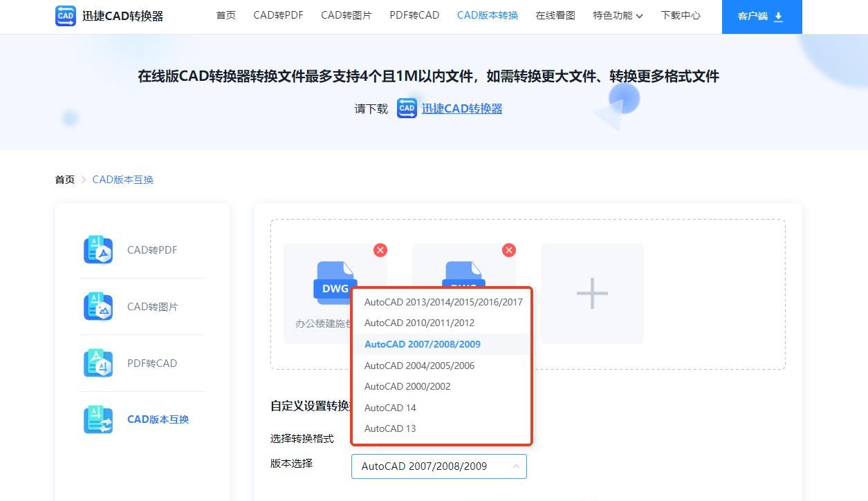The image size is (868, 501).
Task: Choose AutoCAD 2000/2002 in the version list
Action: 407,386
